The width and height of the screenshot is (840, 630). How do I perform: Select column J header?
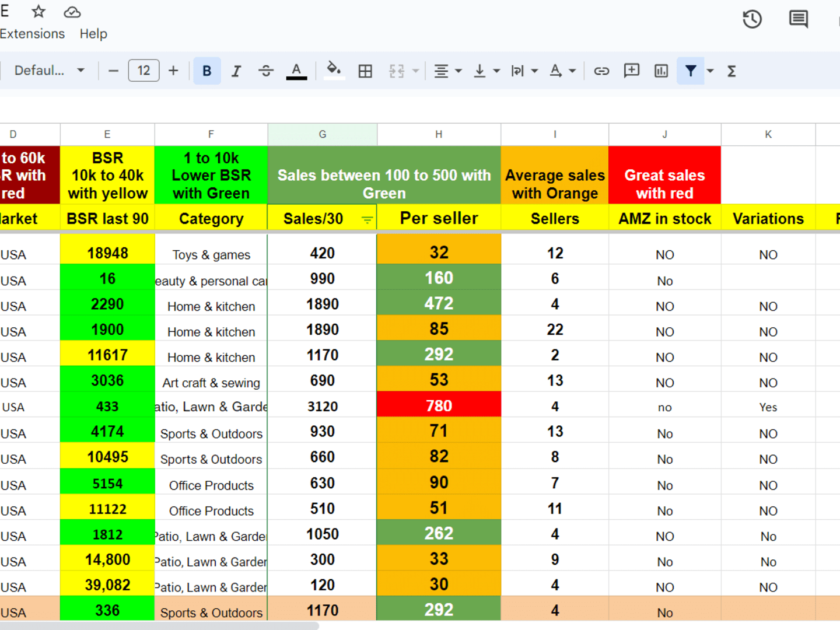click(664, 134)
